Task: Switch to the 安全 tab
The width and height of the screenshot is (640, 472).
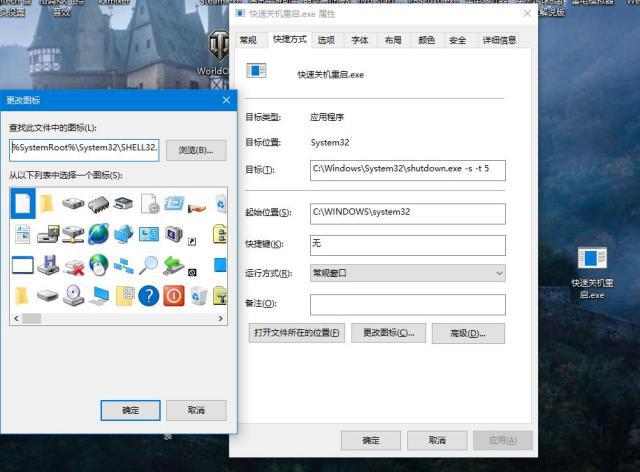Action: point(458,40)
